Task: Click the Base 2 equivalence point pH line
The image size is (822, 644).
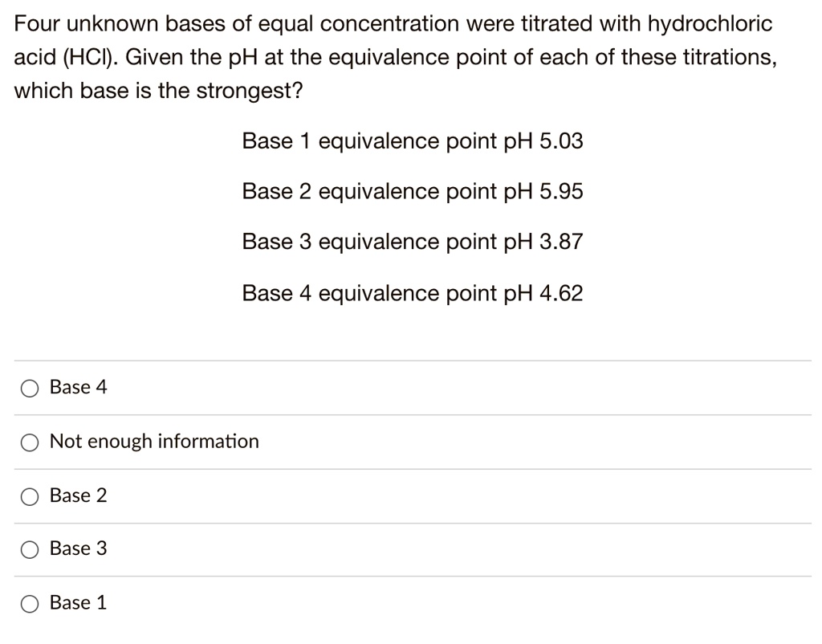Action: [x=413, y=191]
